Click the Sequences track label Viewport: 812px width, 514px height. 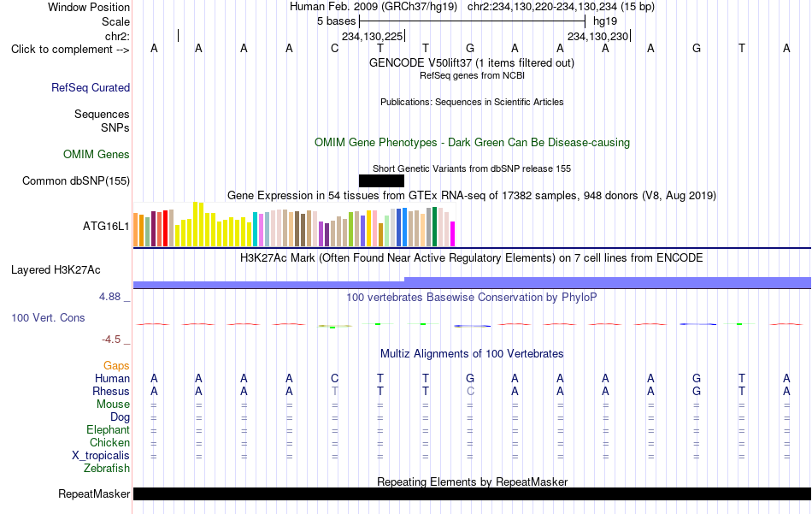pos(102,114)
